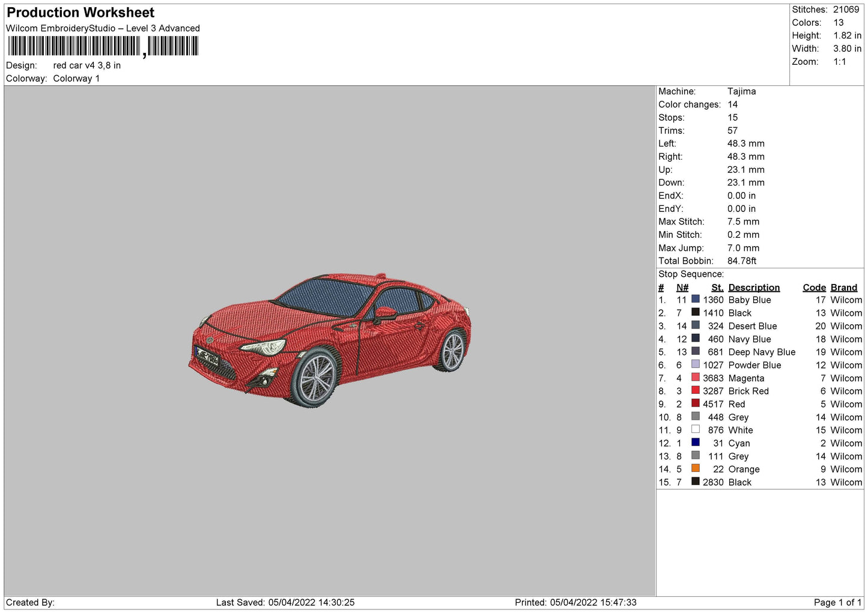The width and height of the screenshot is (868, 613).
Task: Click stitch count 4517 in the Red row
Action: [x=713, y=404]
